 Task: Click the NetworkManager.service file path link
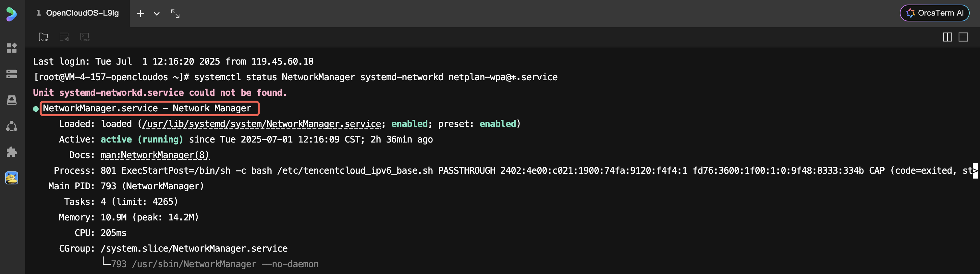click(261, 124)
